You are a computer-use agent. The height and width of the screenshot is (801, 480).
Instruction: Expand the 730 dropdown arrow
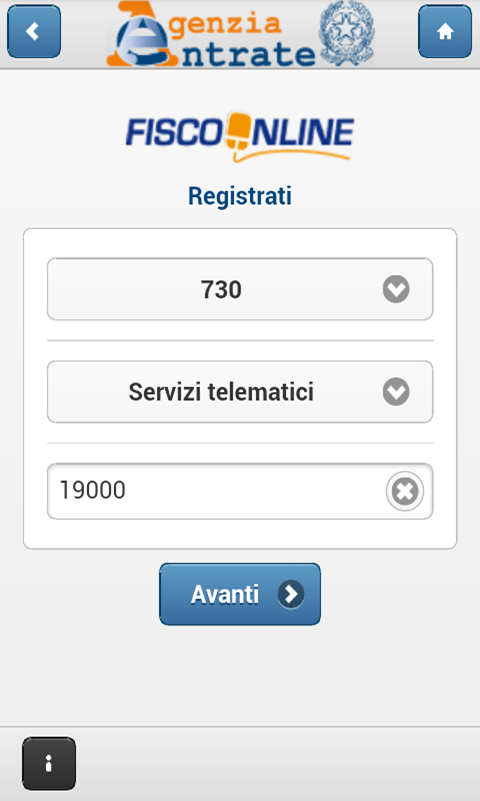click(x=396, y=289)
